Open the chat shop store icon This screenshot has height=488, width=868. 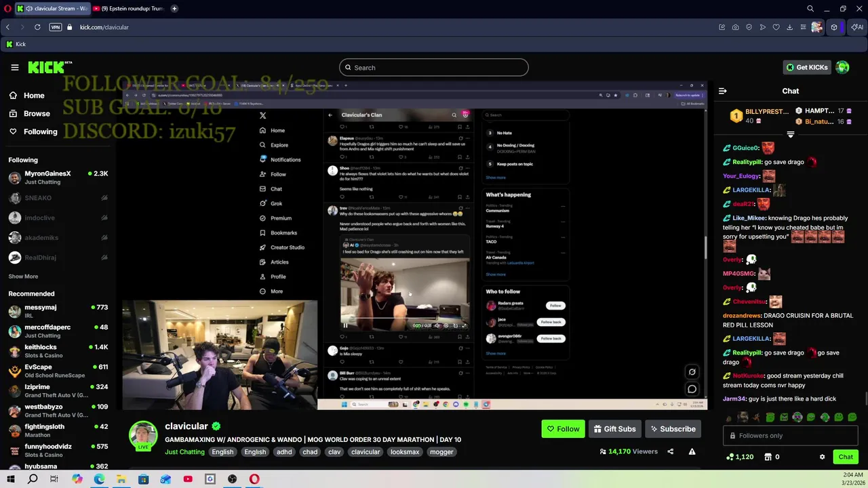[x=768, y=457]
